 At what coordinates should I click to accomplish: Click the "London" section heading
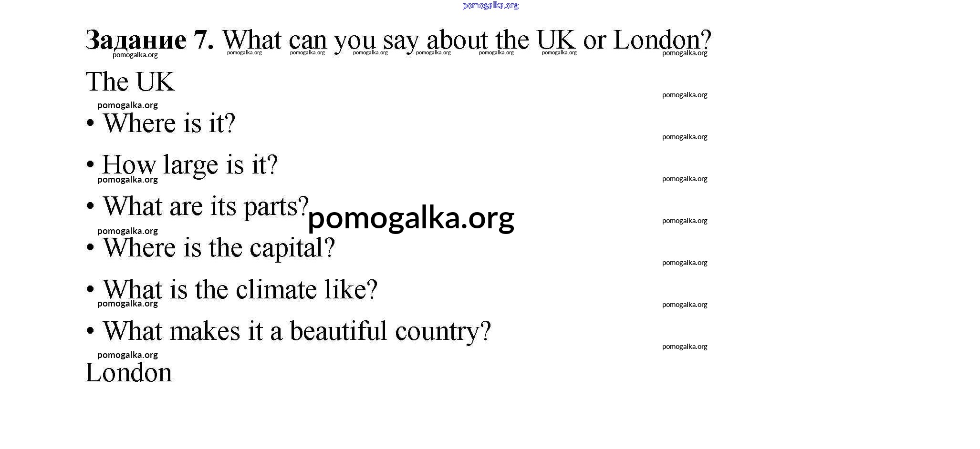pos(129,372)
